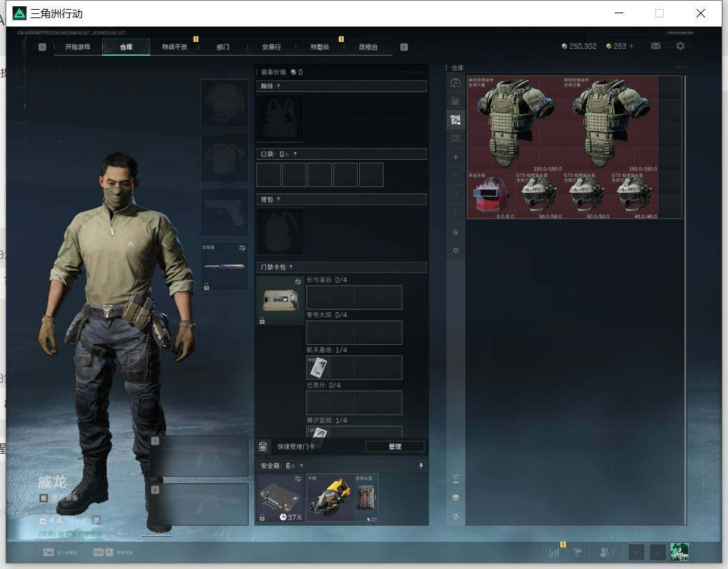Pin the 安全箱 panel with the pin icon
The height and width of the screenshot is (569, 728).
pyautogui.click(x=421, y=466)
